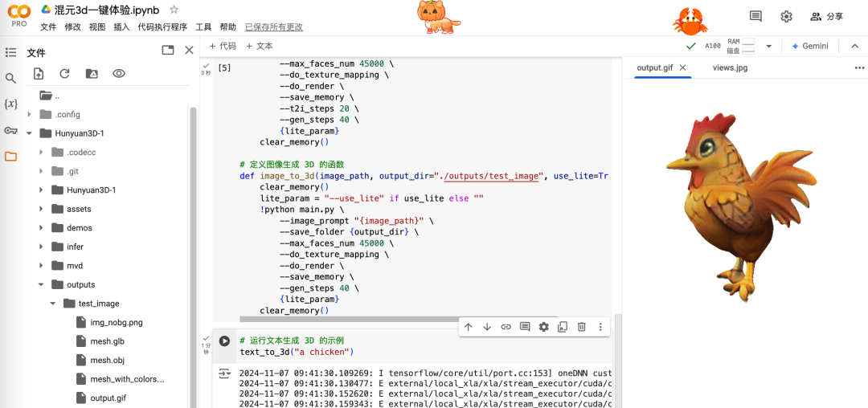The width and height of the screenshot is (868, 408).
Task: Refresh the file browser list
Action: click(x=65, y=74)
